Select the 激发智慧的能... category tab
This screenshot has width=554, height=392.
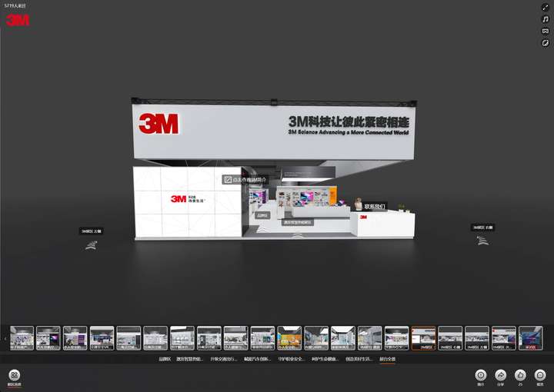click(190, 359)
